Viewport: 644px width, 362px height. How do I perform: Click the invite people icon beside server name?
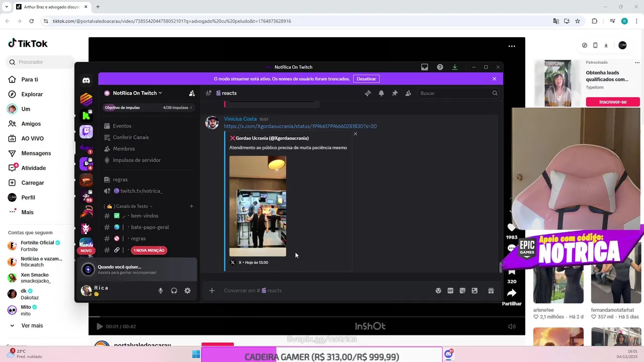(x=192, y=93)
